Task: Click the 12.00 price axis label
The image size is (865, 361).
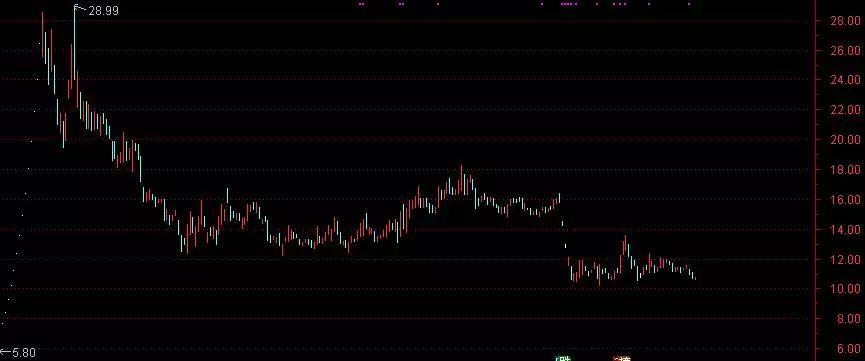Action: (x=846, y=259)
